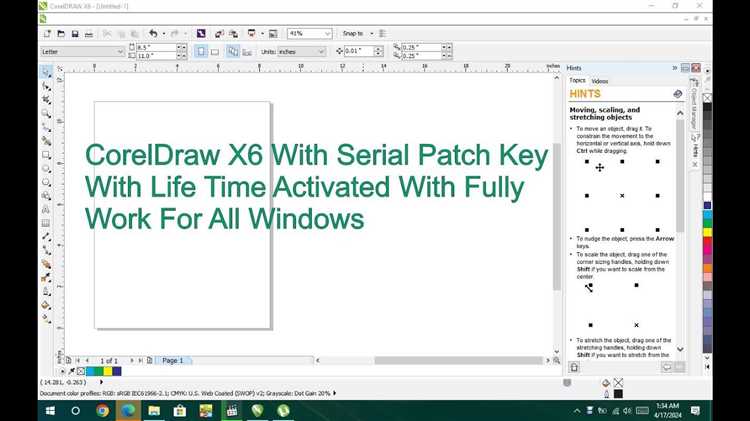Switch to the Videos tab in Hints
750x421 pixels.
(599, 81)
